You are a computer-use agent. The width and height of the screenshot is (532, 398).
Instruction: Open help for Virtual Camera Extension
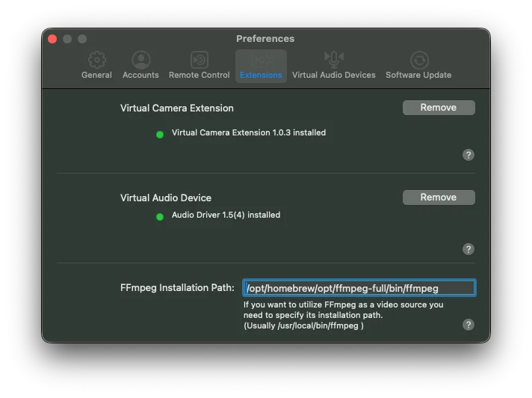point(468,155)
